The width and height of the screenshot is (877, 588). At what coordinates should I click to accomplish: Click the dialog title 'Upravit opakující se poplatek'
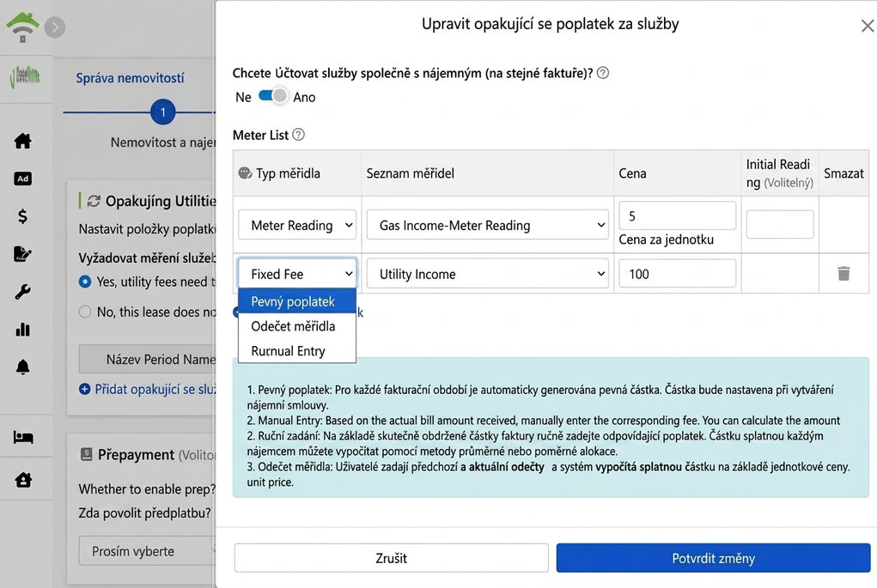(x=551, y=24)
